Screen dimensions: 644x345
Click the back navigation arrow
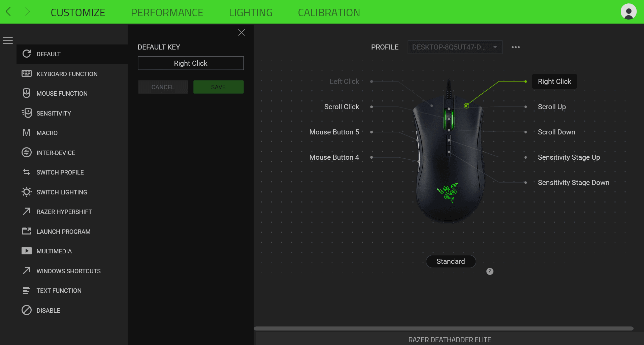point(8,12)
